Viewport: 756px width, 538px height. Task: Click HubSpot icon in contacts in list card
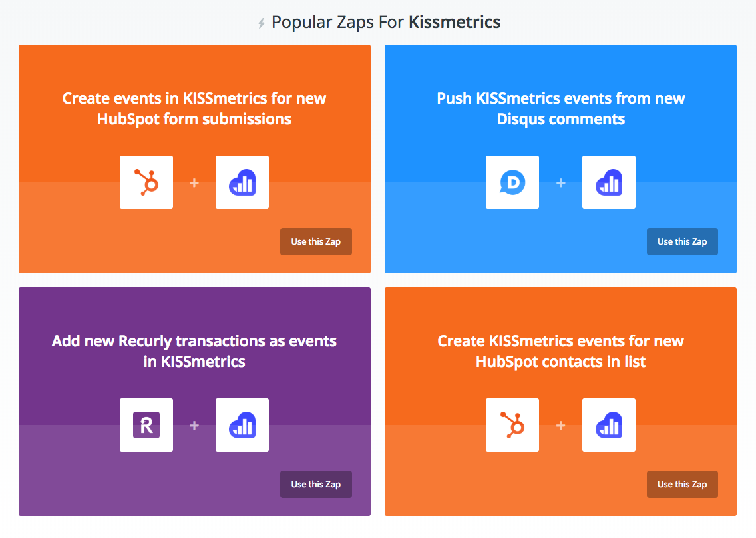(x=512, y=425)
